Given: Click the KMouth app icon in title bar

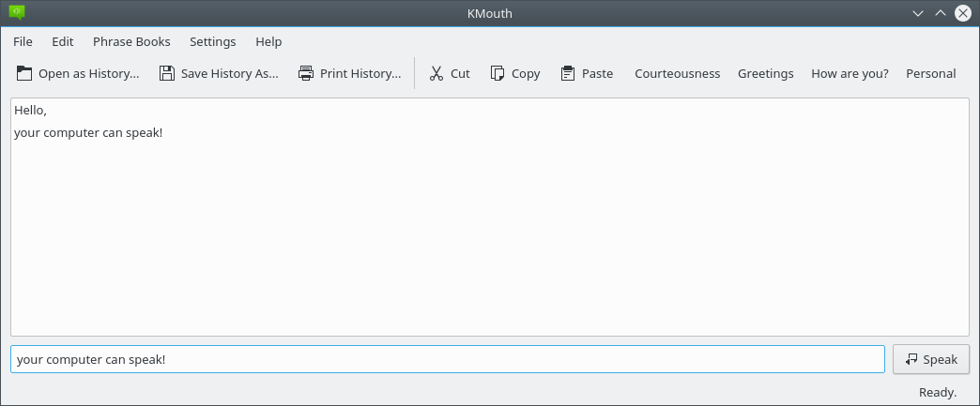Looking at the screenshot, I should coord(15,13).
